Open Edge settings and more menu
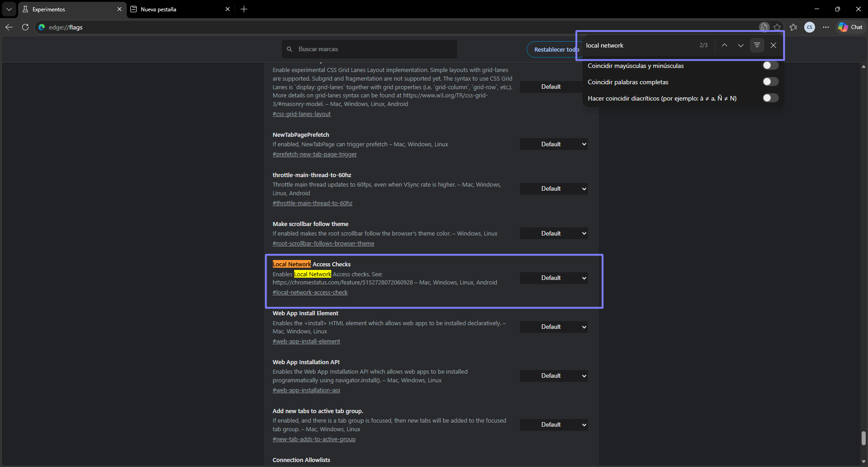868x467 pixels. [x=825, y=27]
